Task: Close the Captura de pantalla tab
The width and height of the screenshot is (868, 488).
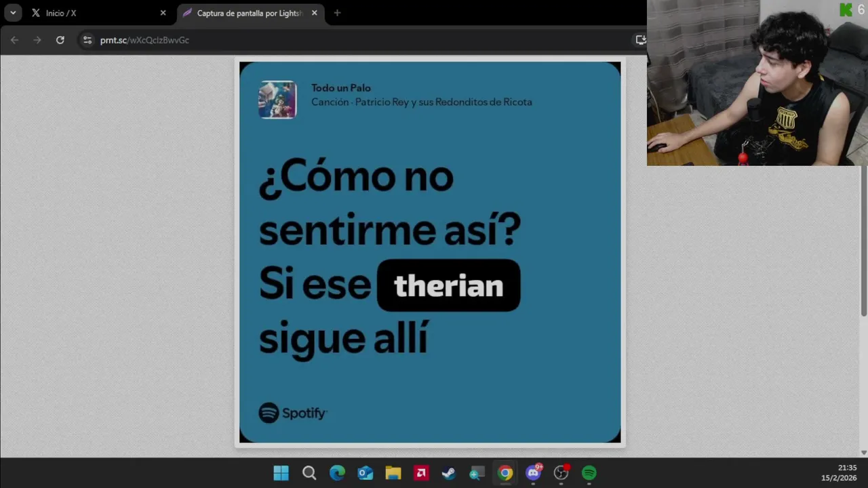Action: 314,13
